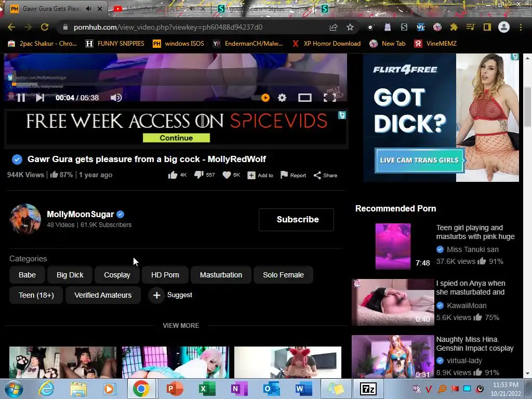Open the windows ISOS bookmark

click(x=179, y=44)
